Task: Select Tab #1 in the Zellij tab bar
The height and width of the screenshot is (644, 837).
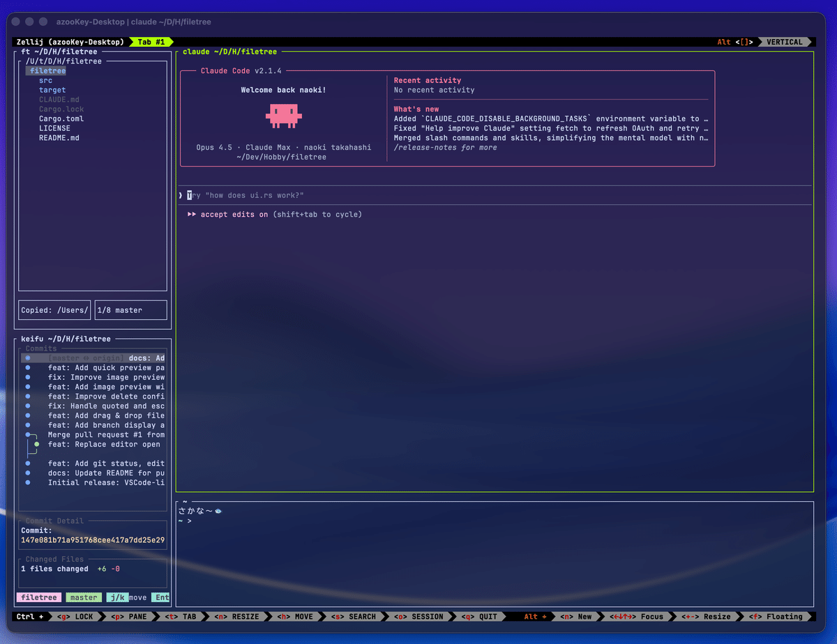Action: click(151, 42)
